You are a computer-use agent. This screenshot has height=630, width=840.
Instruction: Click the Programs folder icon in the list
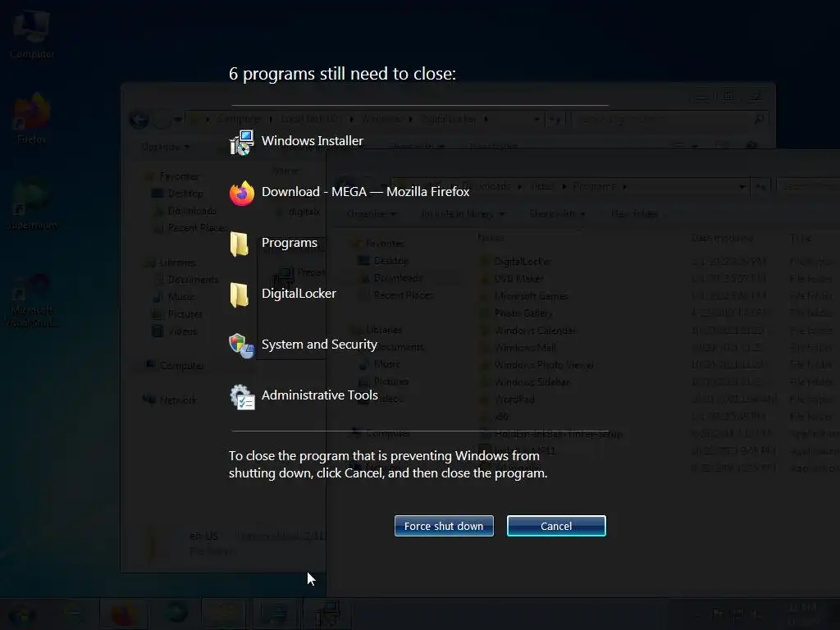239,244
